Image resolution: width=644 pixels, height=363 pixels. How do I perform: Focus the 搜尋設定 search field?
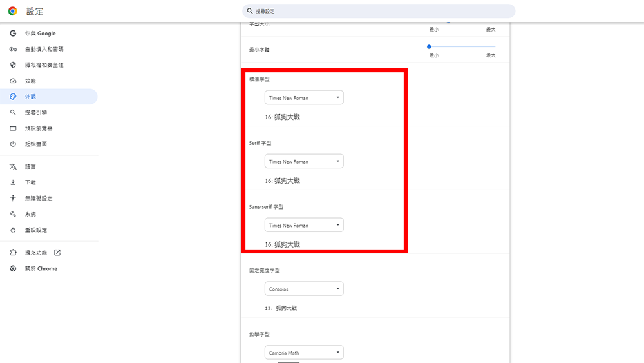[380, 12]
